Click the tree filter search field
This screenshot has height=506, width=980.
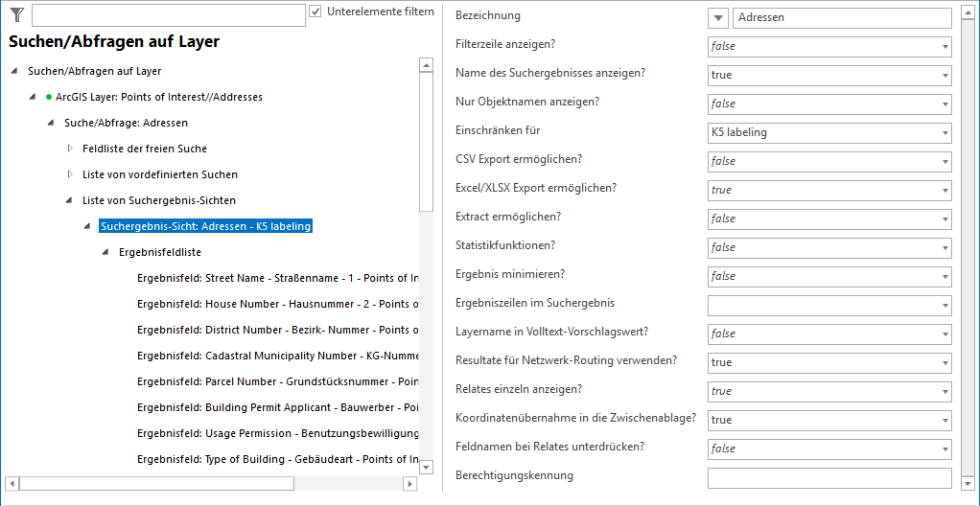pos(168,15)
